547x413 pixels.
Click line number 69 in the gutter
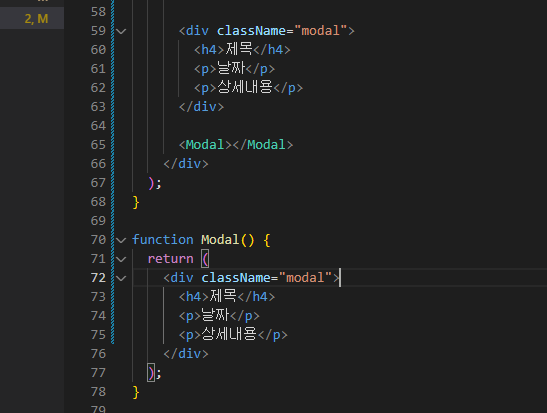coord(98,221)
